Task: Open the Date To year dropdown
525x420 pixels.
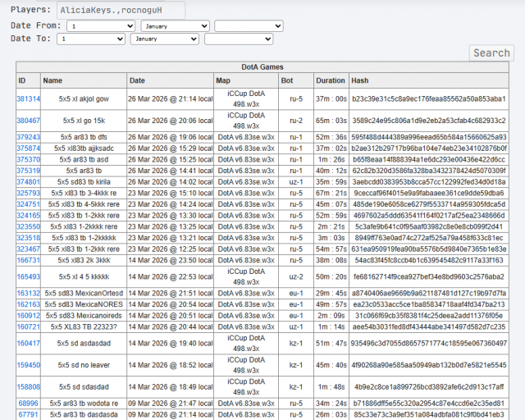Action: click(239, 39)
